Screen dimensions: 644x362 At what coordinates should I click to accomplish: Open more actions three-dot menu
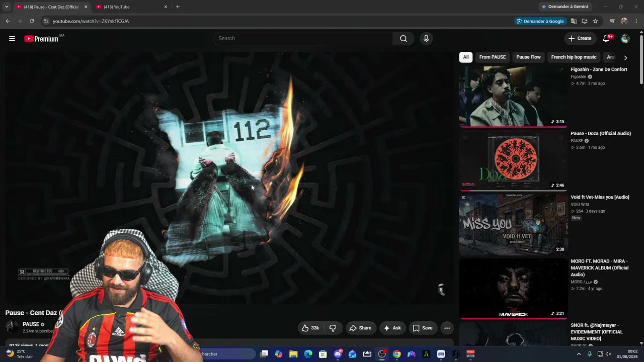click(x=447, y=328)
